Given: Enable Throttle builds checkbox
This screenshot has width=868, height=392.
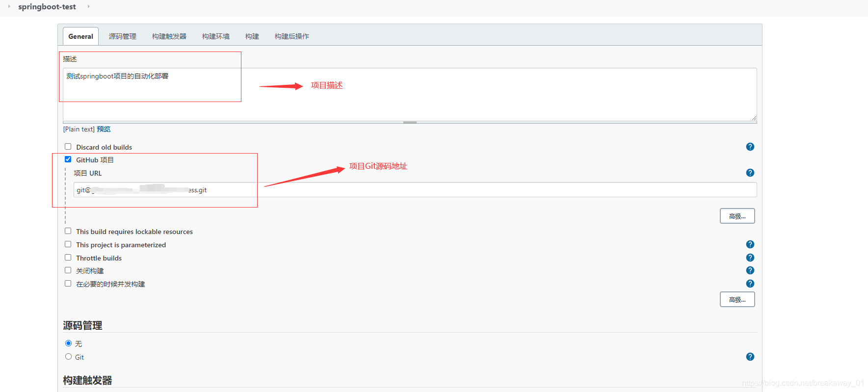Looking at the screenshot, I should click(68, 258).
